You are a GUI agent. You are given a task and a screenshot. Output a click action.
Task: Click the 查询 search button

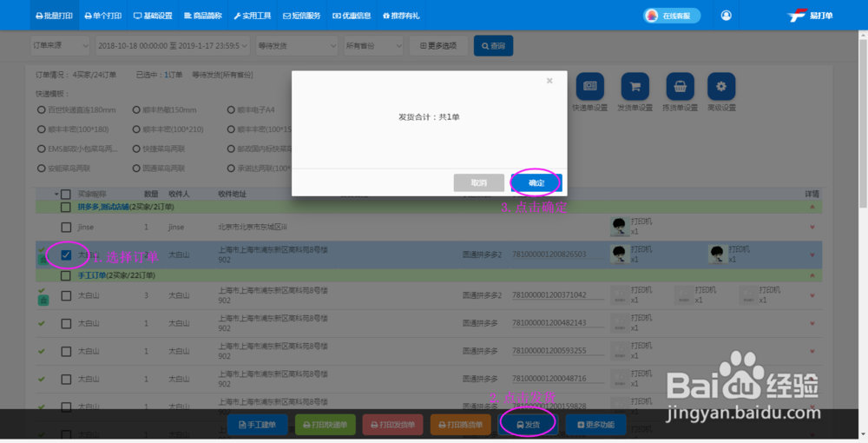[x=493, y=45]
